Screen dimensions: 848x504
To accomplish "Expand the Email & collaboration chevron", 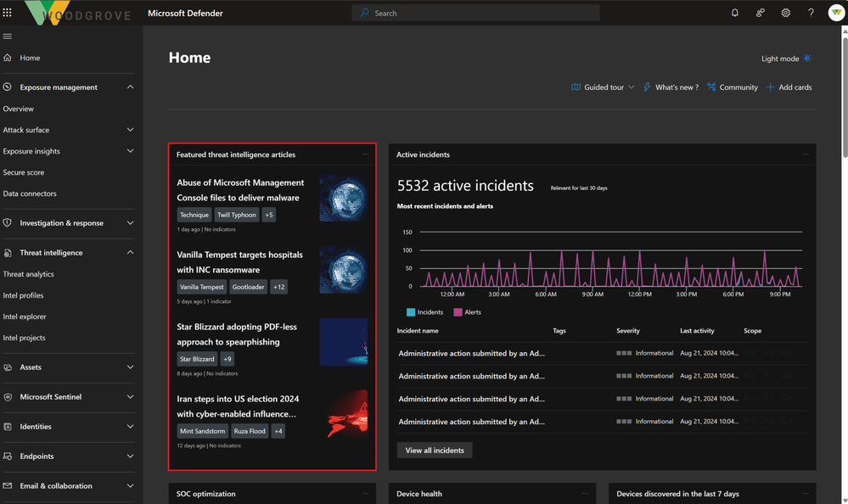I will click(131, 485).
